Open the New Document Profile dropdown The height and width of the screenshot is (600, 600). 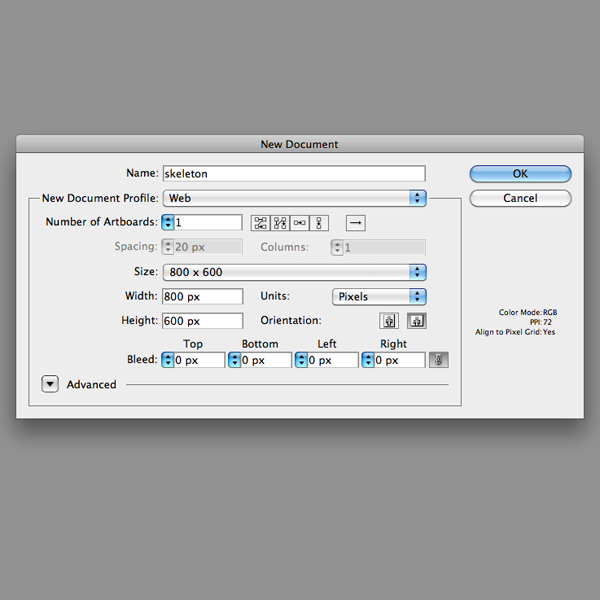pyautogui.click(x=294, y=198)
